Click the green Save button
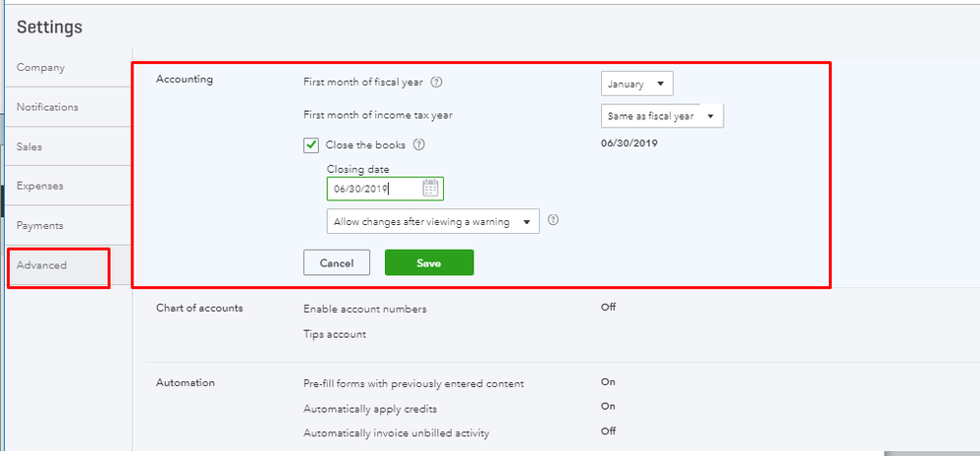This screenshot has height=456, width=980. 429,262
